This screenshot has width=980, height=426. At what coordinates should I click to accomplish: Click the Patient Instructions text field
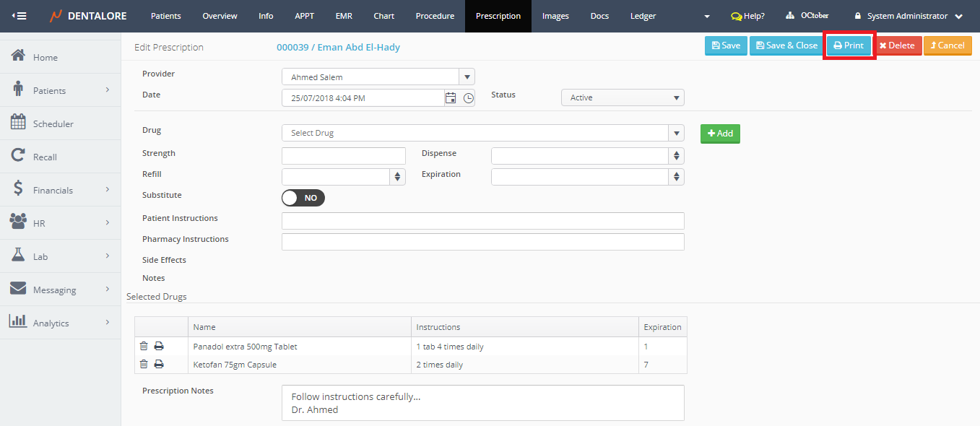pyautogui.click(x=482, y=221)
